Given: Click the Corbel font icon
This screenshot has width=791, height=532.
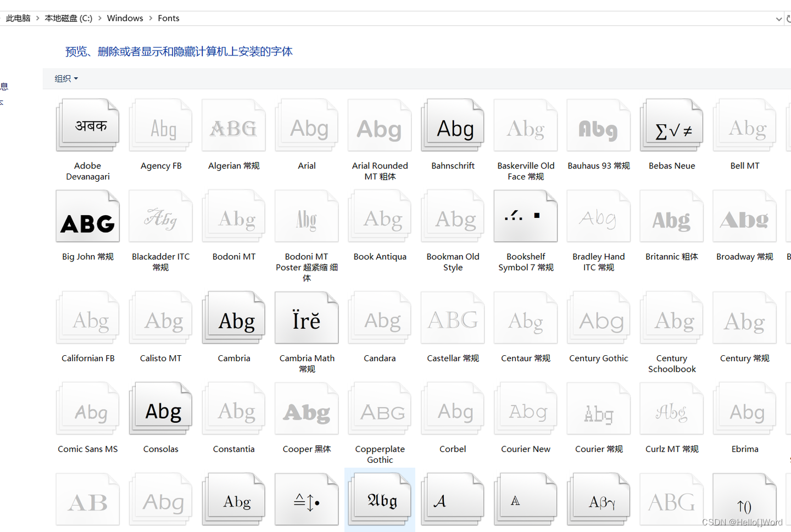Looking at the screenshot, I should point(453,408).
